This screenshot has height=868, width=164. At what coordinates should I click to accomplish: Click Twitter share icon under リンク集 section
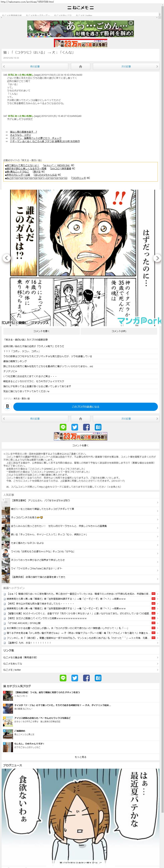coord(75,678)
